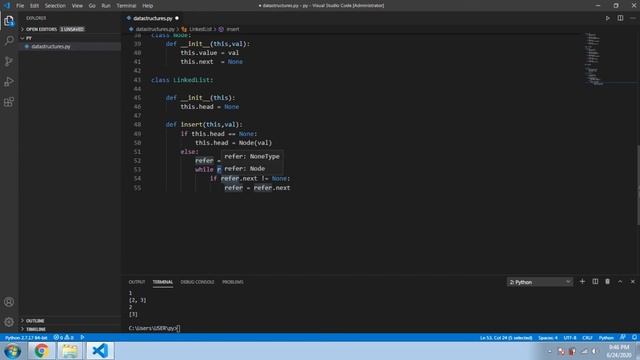This screenshot has height=360, width=640.
Task: Maximize the terminal panel size
Action: pyautogui.click(x=620, y=282)
